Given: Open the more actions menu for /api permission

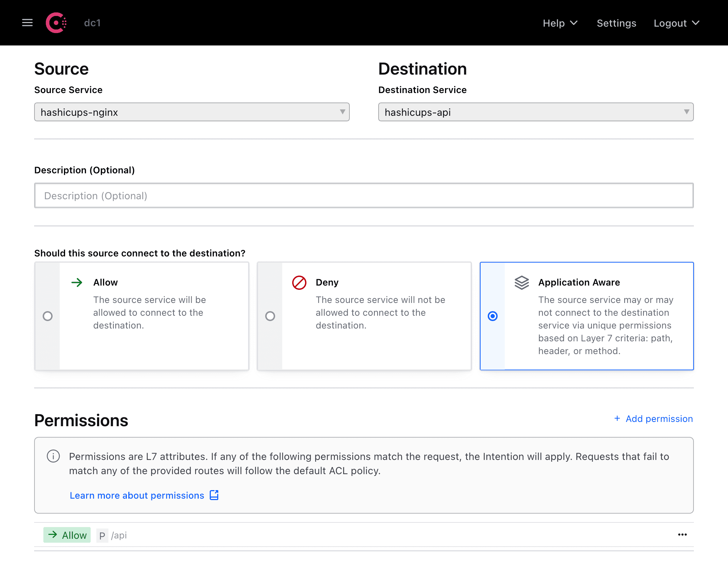Looking at the screenshot, I should [682, 535].
